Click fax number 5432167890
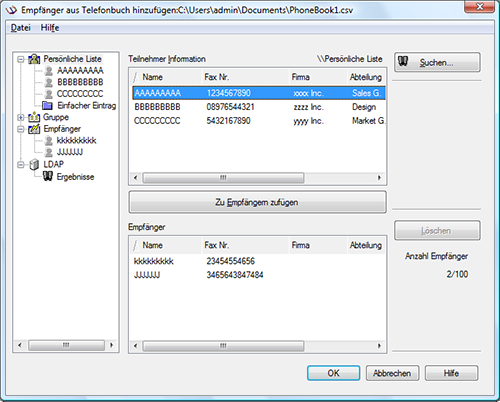Viewport: 500px width, 402px height. coord(228,121)
